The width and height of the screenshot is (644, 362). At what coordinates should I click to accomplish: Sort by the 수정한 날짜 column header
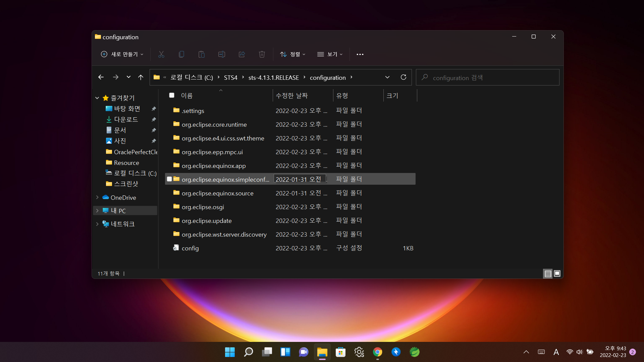tap(291, 96)
